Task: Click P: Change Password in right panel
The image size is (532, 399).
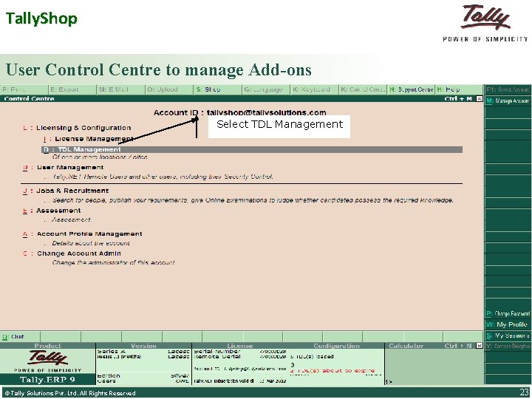Action: click(x=508, y=313)
